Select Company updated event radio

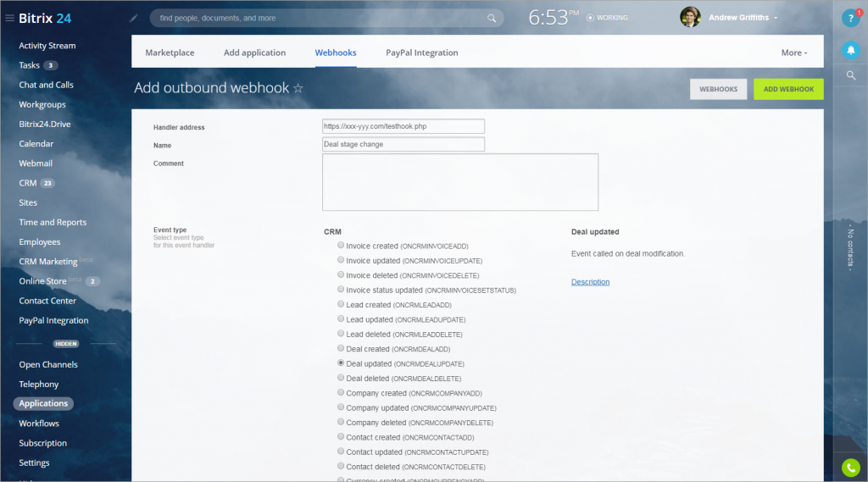coord(341,407)
